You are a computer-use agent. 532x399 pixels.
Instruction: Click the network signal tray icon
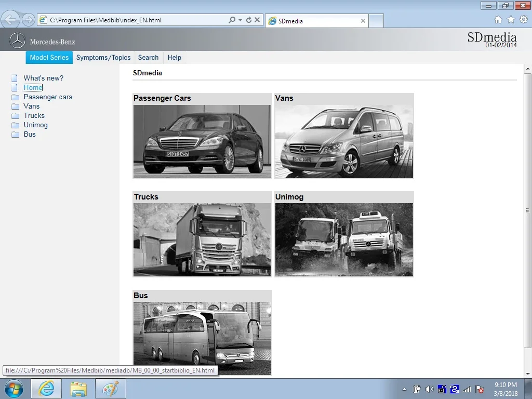click(467, 389)
